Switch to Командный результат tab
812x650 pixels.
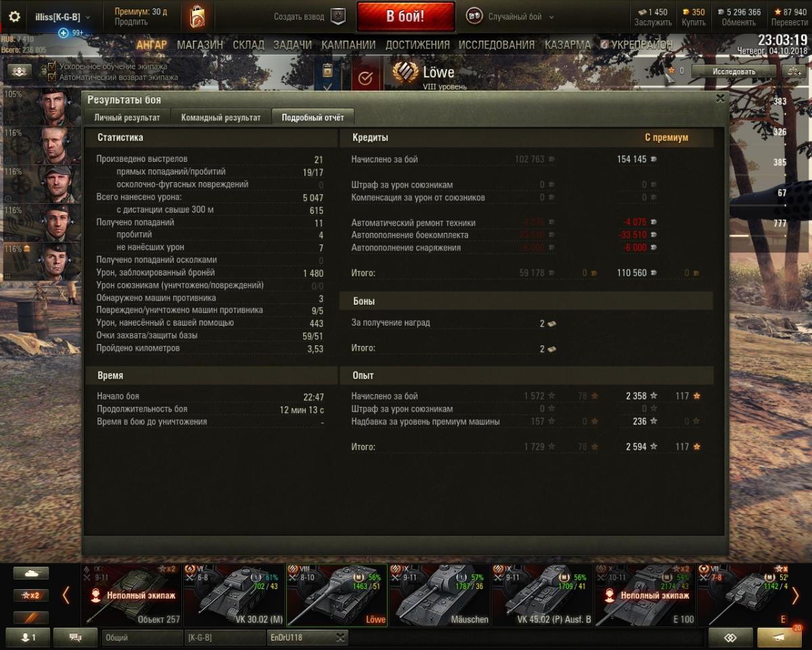tap(221, 117)
